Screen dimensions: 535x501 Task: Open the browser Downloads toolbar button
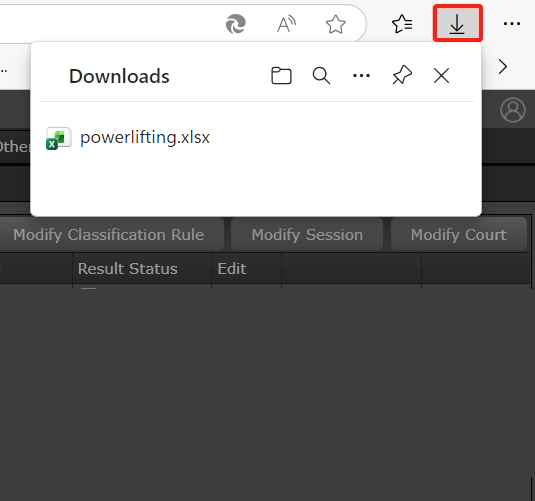click(x=457, y=24)
